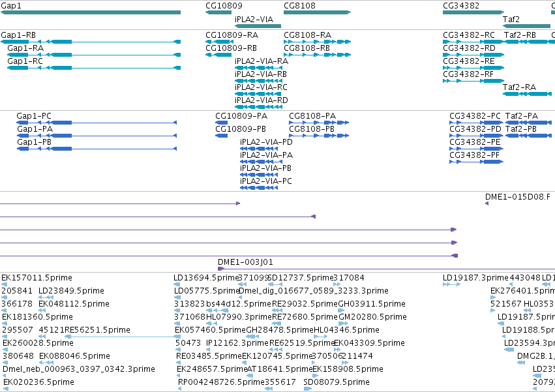Select protein Gap1-PC
The height and width of the screenshot is (392, 555).
click(97, 123)
